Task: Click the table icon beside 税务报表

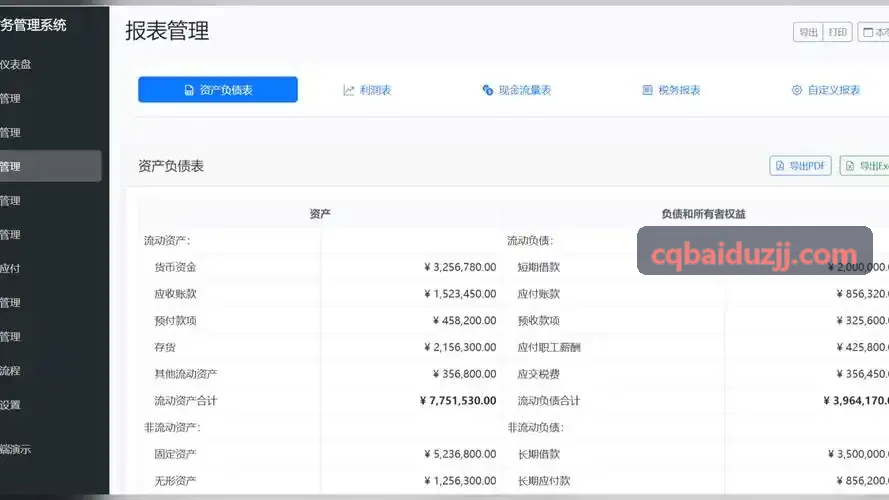Action: point(647,90)
